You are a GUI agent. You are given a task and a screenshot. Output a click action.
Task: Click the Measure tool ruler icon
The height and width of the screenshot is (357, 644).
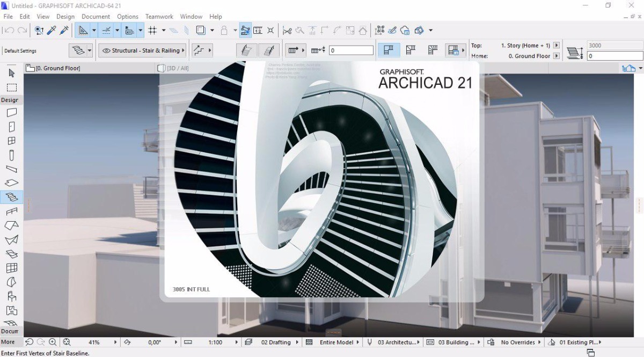pos(258,31)
